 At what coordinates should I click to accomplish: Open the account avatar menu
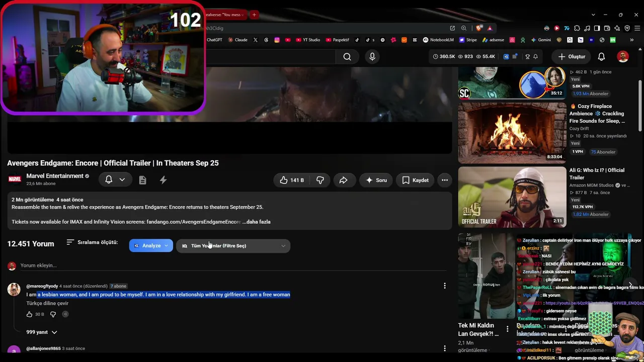[x=623, y=57]
